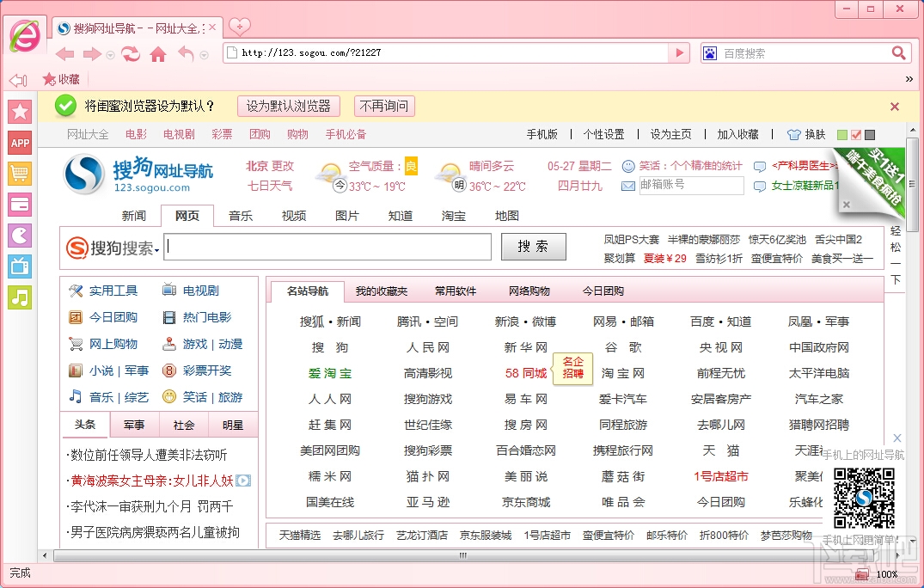924x588 pixels.
Task: Open the 58同城 link
Action: pos(526,373)
